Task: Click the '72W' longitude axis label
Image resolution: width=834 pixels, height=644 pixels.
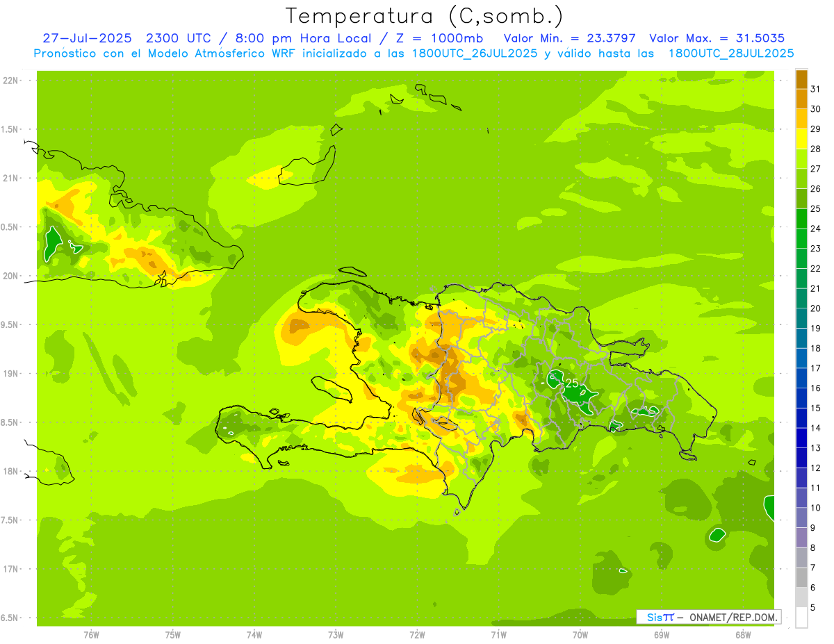Action: coord(417,635)
